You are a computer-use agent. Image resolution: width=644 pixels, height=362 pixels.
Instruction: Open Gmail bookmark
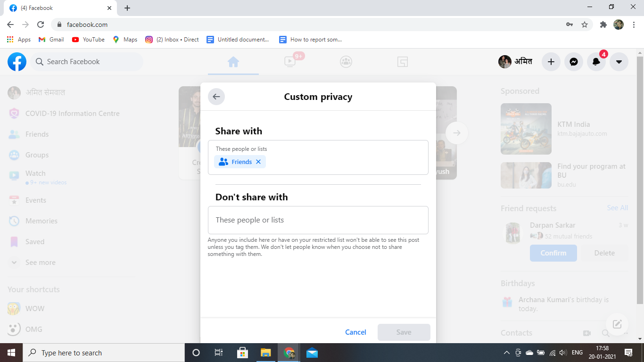click(x=51, y=40)
